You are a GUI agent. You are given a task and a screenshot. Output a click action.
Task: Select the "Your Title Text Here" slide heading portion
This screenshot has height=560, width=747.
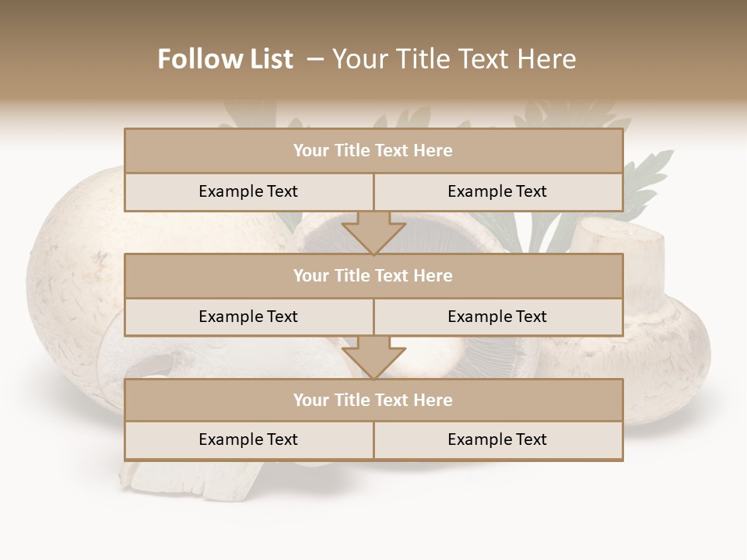pyautogui.click(x=454, y=59)
